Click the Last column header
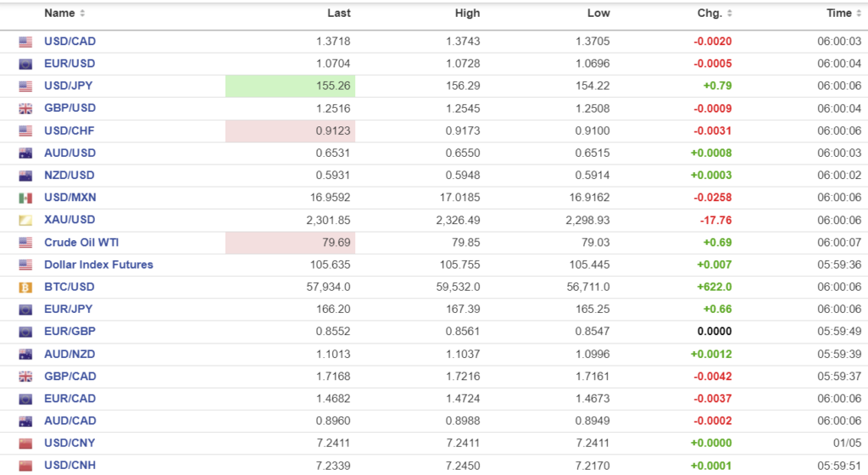The image size is (868, 475). coord(339,14)
